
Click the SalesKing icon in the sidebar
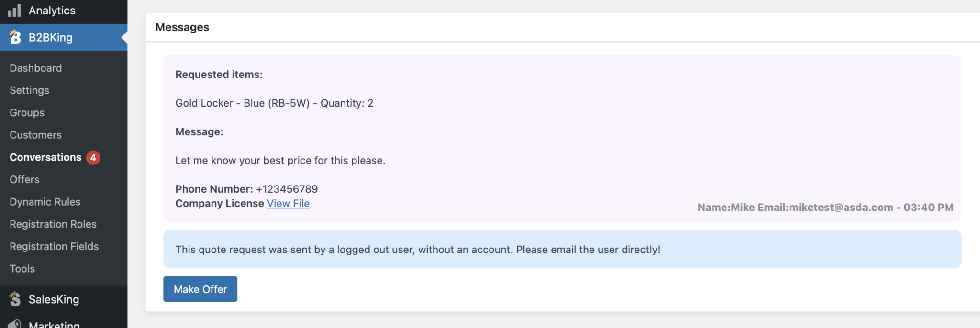point(14,299)
